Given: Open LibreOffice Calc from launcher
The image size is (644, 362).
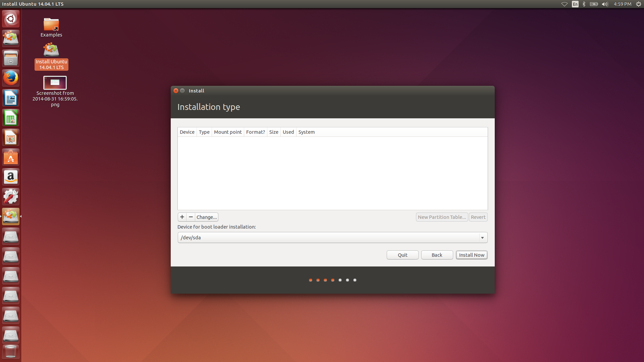Looking at the screenshot, I should 11,118.
